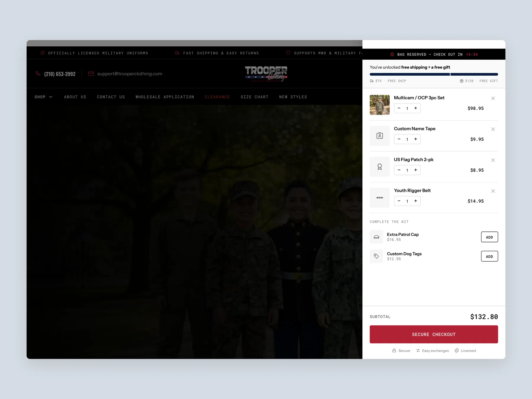Screen dimensions: 532x399
Task: Click the truck icon beside $75 free ship
Action: tap(372, 81)
